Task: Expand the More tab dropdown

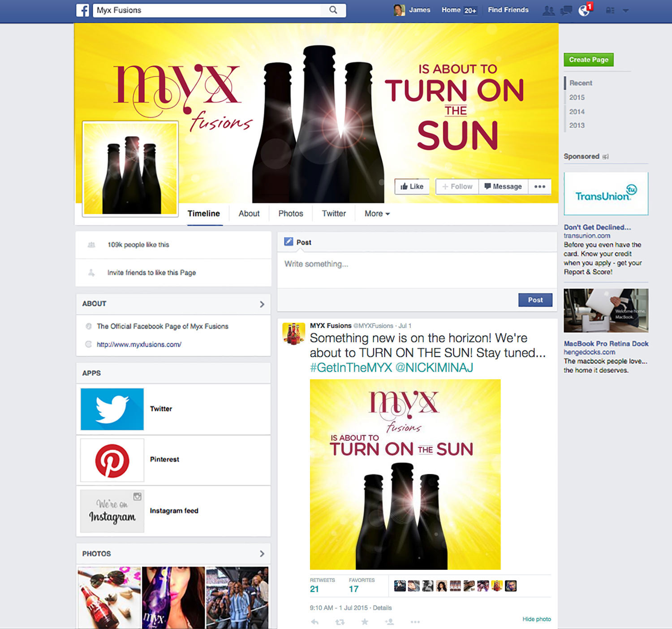Action: coord(377,214)
